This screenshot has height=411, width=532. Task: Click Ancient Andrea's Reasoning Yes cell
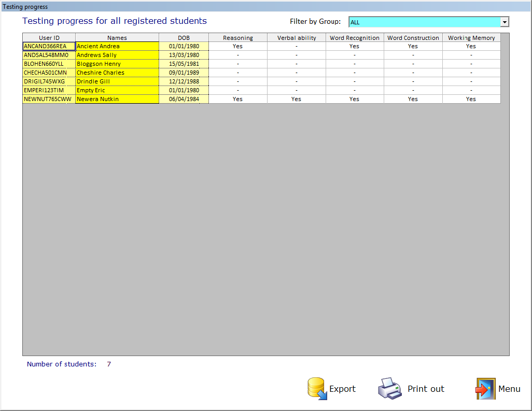point(238,46)
